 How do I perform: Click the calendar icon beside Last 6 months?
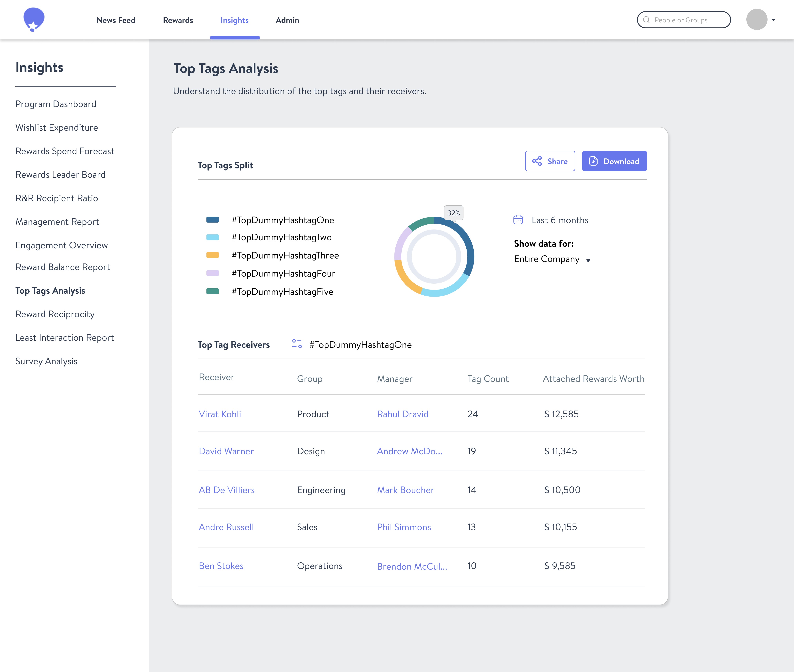518,220
